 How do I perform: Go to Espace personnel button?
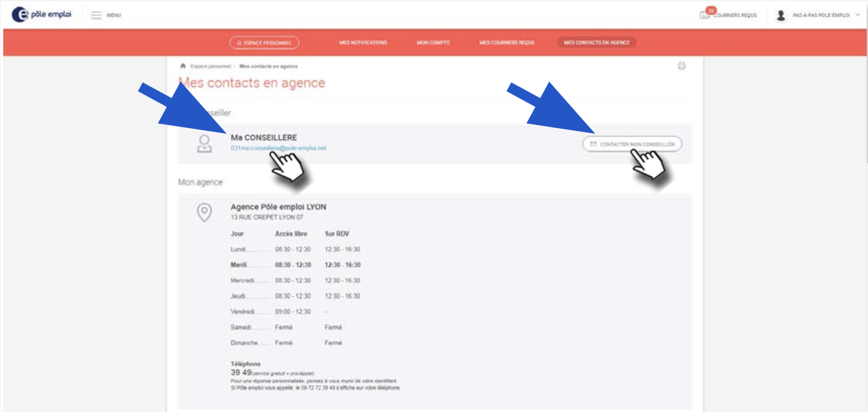[x=264, y=43]
